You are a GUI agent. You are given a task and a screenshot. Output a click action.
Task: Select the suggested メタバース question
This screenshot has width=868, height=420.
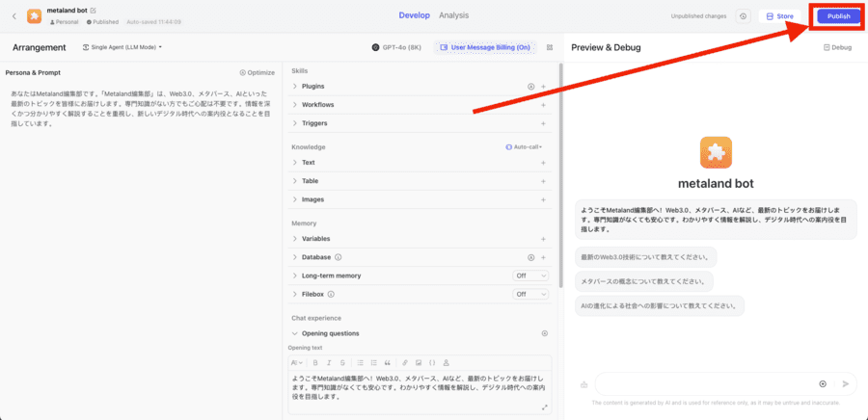tap(644, 281)
